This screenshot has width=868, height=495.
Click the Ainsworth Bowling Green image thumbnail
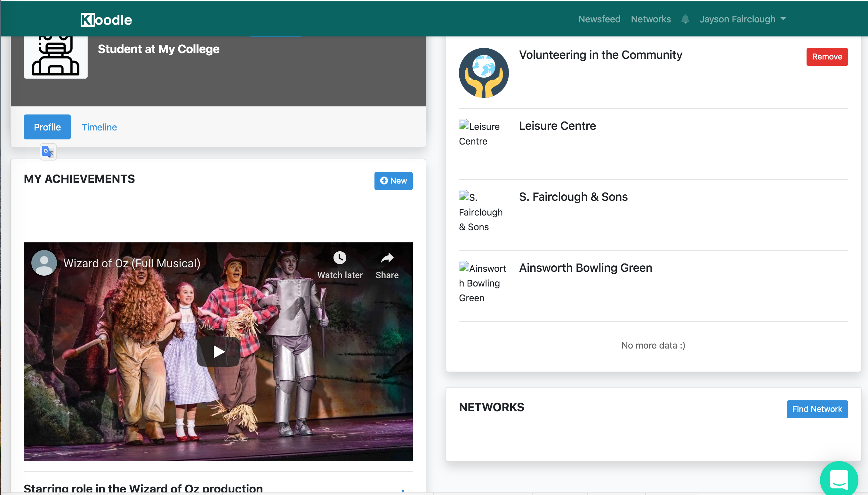(x=482, y=283)
